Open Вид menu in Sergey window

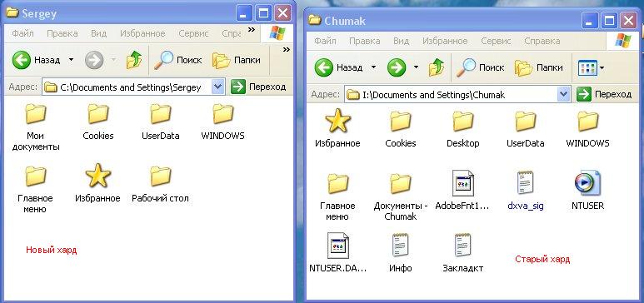click(x=98, y=33)
